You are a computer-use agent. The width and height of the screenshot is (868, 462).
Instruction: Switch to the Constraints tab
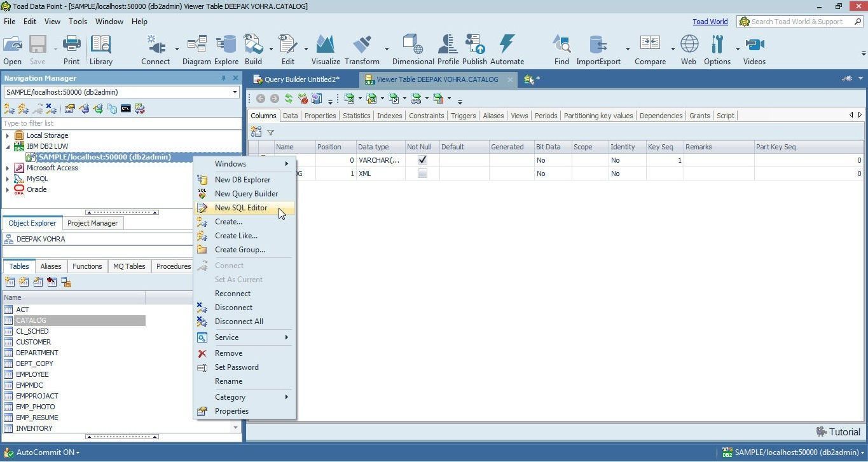pyautogui.click(x=426, y=116)
